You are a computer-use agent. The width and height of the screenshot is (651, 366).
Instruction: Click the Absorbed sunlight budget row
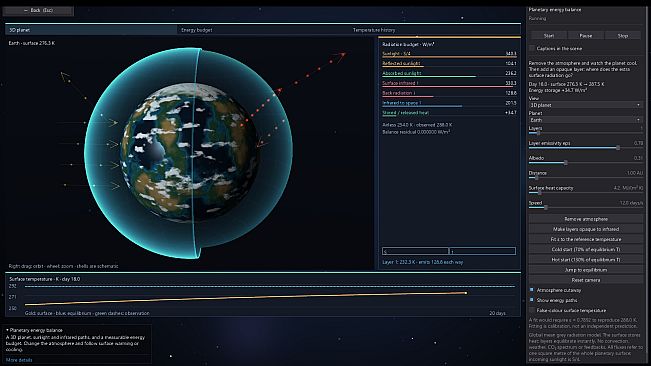[449, 73]
